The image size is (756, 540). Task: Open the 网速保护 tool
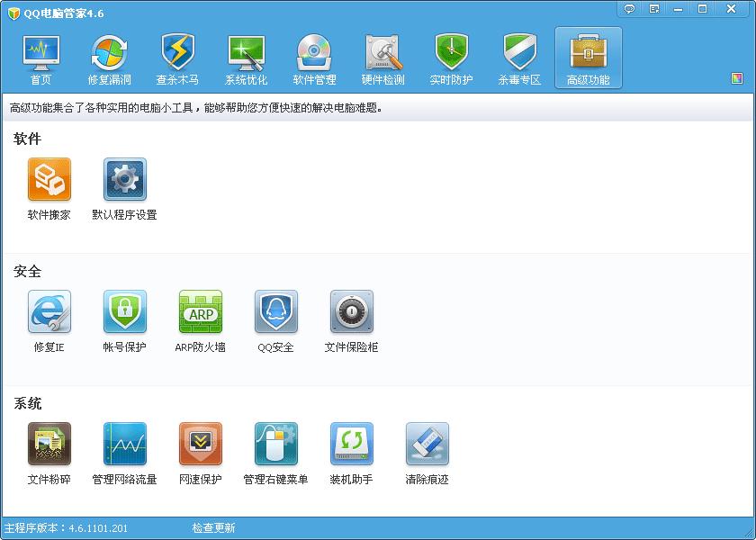tap(200, 445)
